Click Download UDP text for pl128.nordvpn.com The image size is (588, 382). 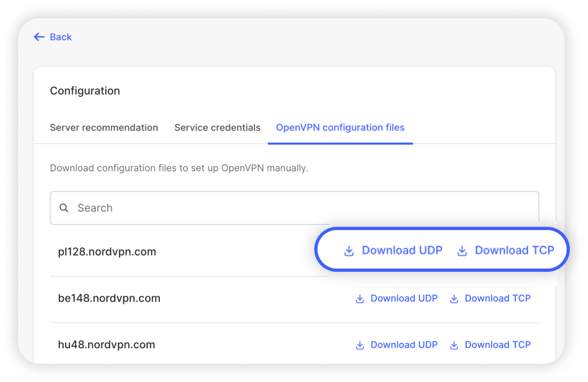click(x=402, y=250)
